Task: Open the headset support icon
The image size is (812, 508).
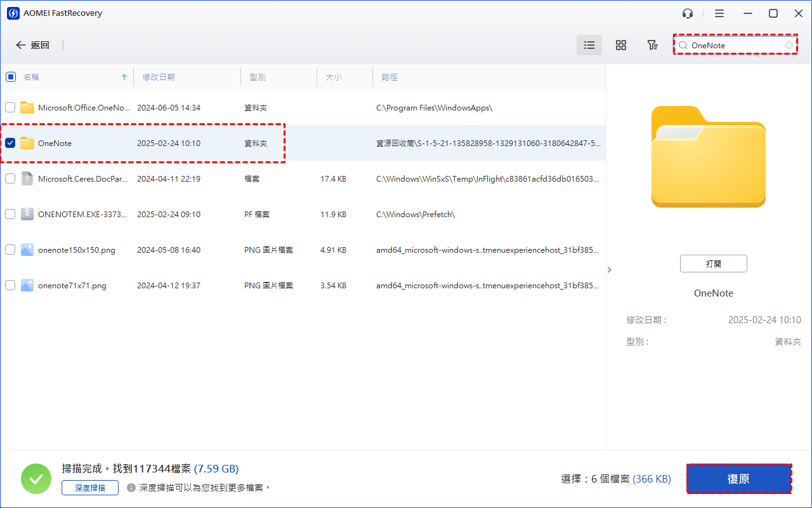Action: 688,13
